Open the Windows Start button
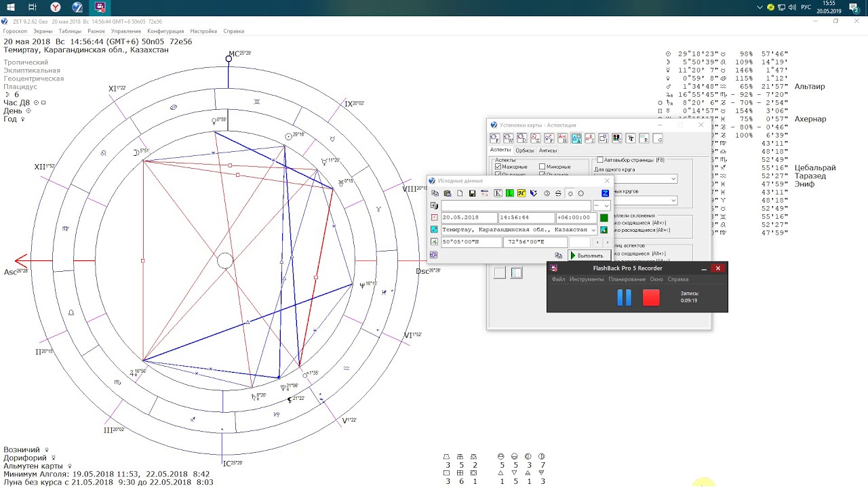 click(x=10, y=7)
